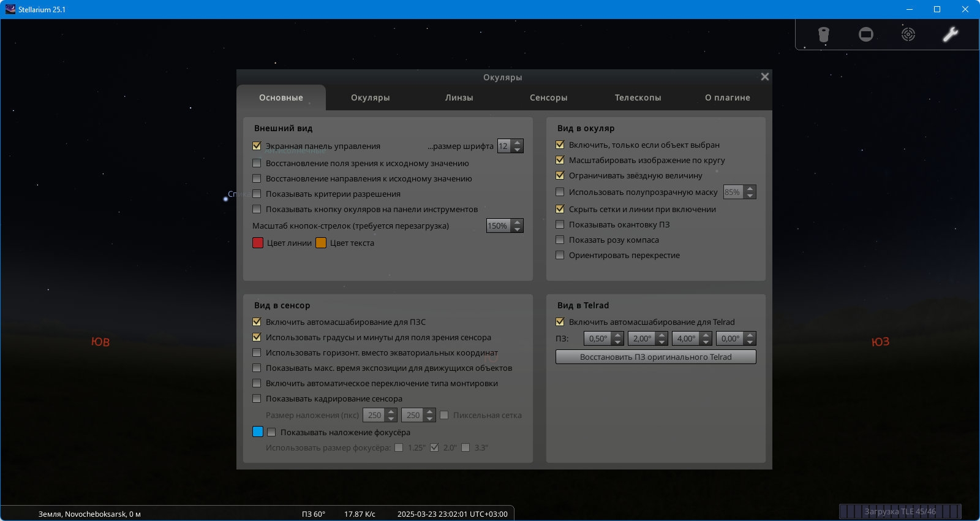Enable Показывать макс. время экспозиции
This screenshot has width=980, height=521.
[257, 368]
